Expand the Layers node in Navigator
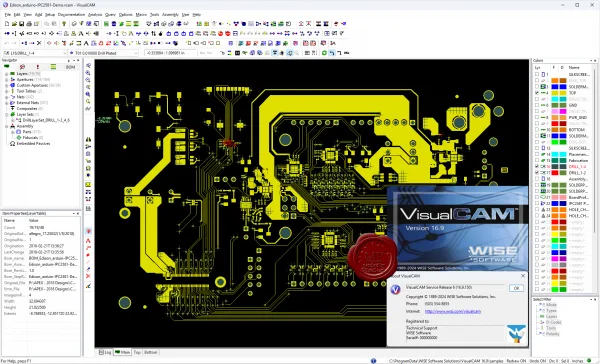Image resolution: width=600 pixels, height=364 pixels. (7, 73)
